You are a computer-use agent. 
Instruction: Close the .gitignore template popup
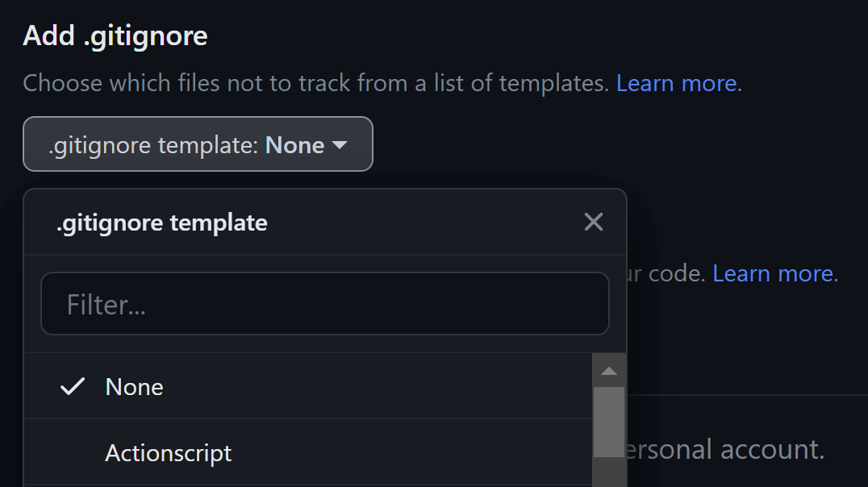click(x=594, y=222)
